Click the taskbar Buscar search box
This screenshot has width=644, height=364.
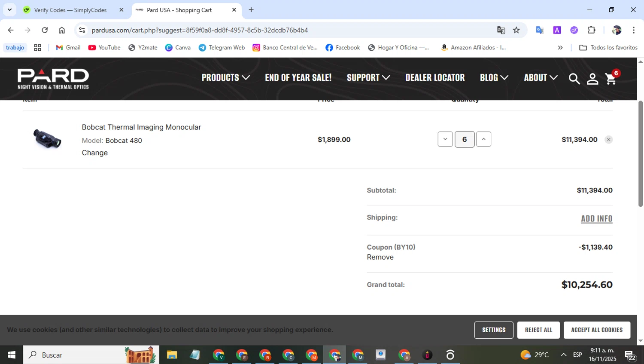(x=91, y=355)
